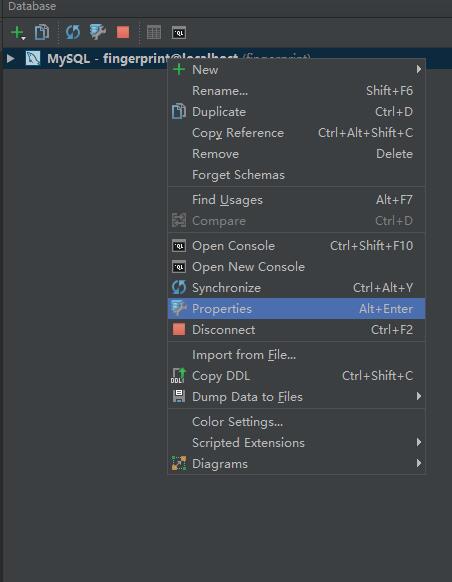452x582 pixels.
Task: Select Properties in the context menu
Action: [x=296, y=308]
